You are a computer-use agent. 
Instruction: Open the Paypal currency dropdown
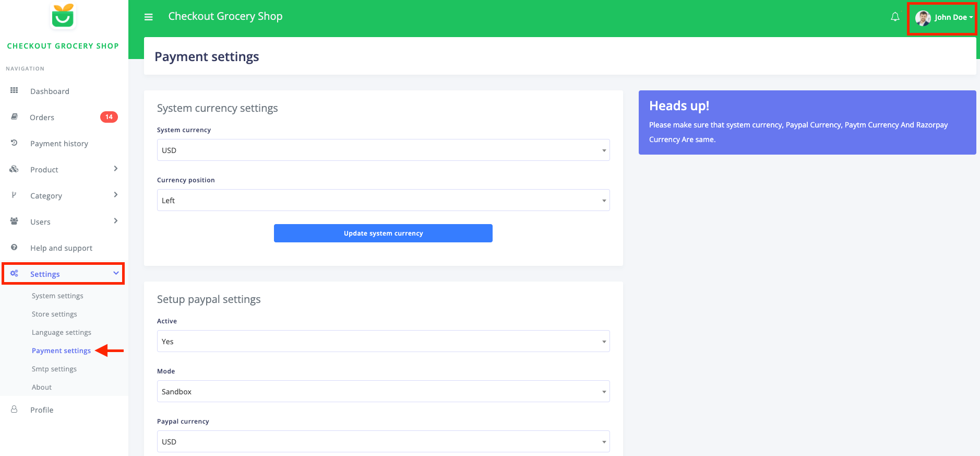tap(383, 441)
